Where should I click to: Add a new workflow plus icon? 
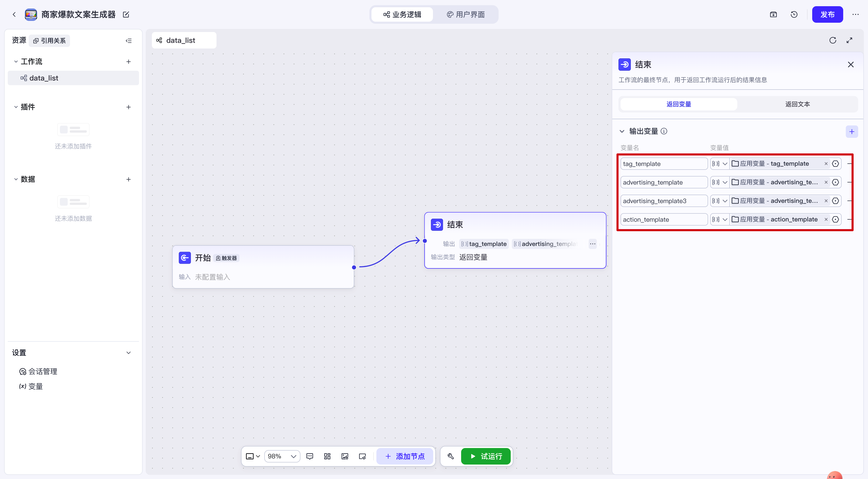[128, 62]
